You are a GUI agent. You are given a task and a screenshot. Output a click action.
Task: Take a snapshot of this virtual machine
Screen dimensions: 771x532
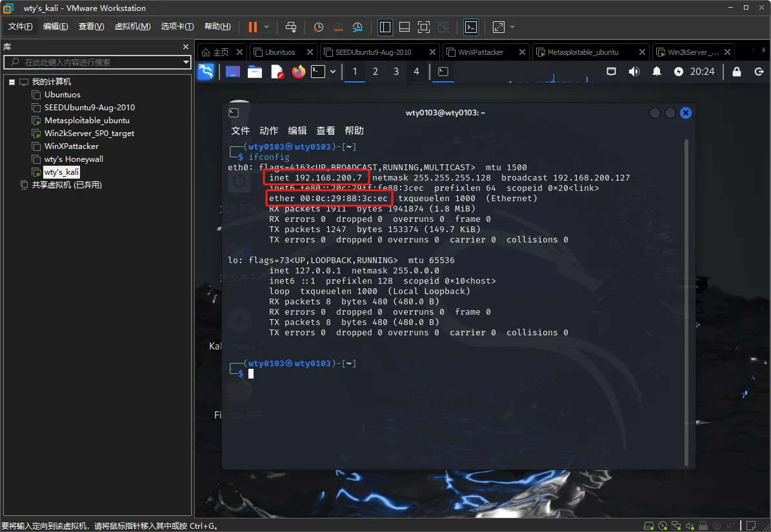click(x=319, y=27)
